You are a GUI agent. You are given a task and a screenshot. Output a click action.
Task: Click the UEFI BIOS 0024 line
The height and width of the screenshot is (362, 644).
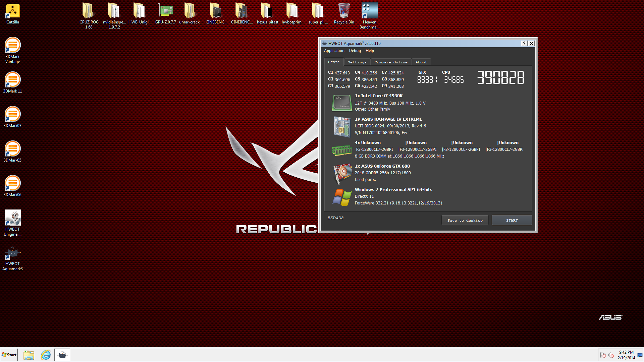pos(390,126)
